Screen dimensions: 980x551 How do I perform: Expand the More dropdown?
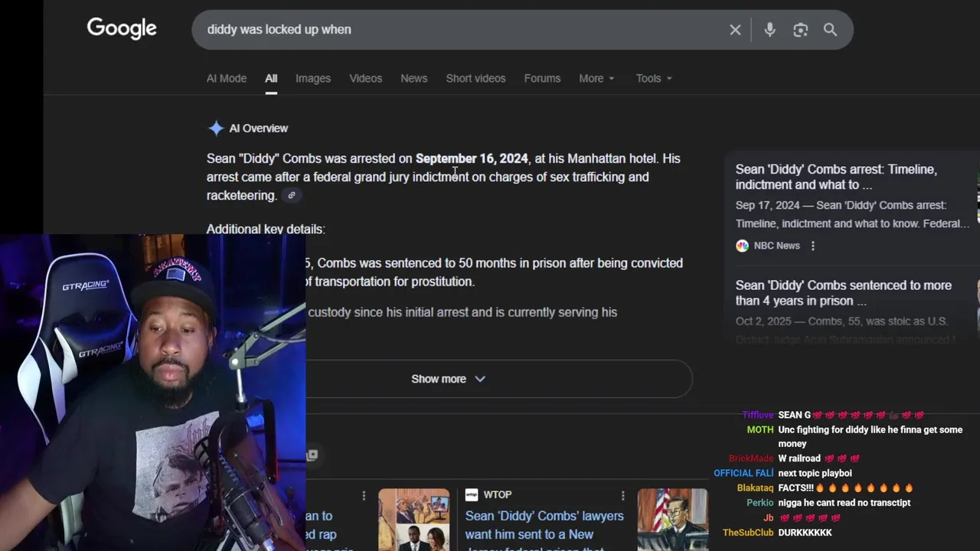(596, 78)
